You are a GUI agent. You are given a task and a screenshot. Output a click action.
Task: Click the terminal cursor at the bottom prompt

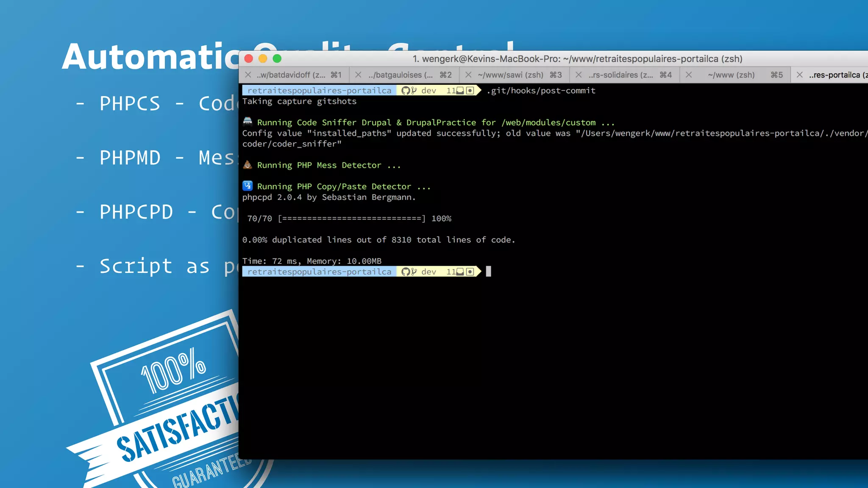tap(488, 272)
